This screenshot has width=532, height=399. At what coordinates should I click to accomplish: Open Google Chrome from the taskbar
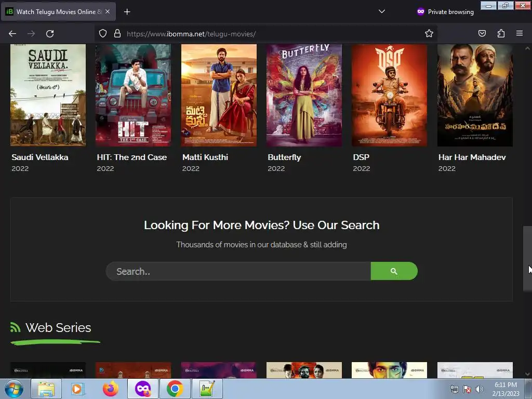175,389
